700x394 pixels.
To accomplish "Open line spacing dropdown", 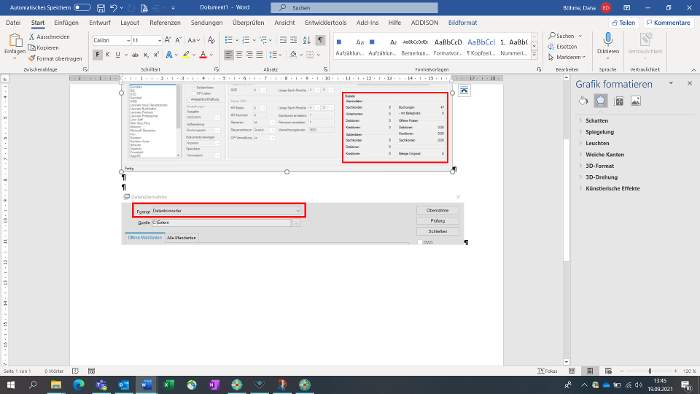I will tap(275, 55).
